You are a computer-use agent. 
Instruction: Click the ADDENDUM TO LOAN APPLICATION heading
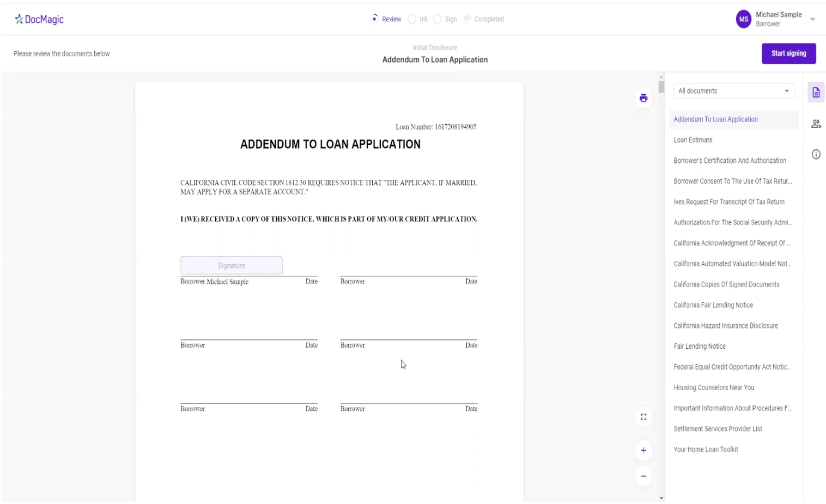click(x=330, y=144)
